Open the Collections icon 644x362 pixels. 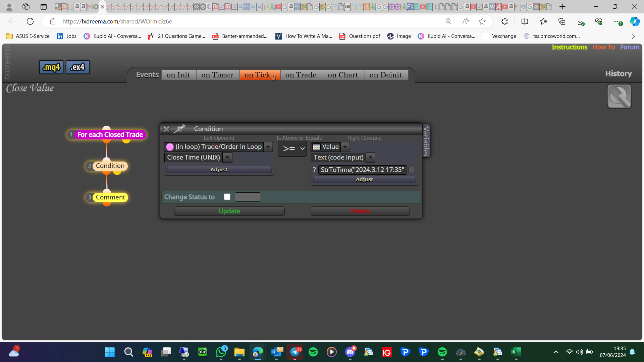click(x=562, y=21)
